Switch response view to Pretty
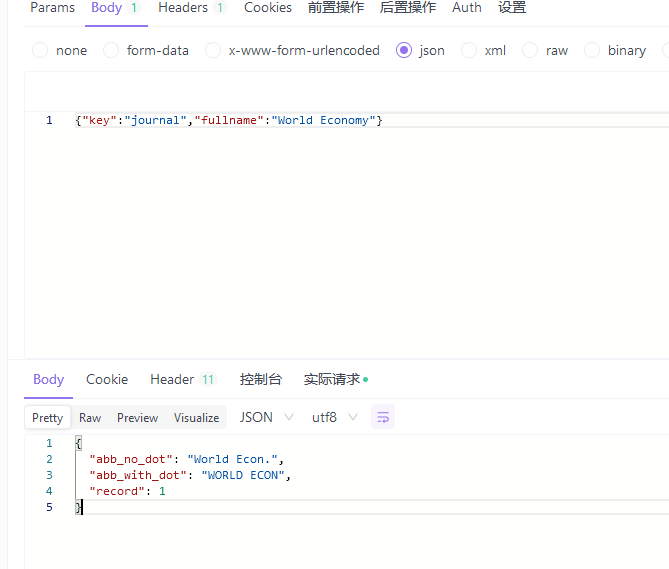This screenshot has width=669, height=569. pyautogui.click(x=47, y=418)
